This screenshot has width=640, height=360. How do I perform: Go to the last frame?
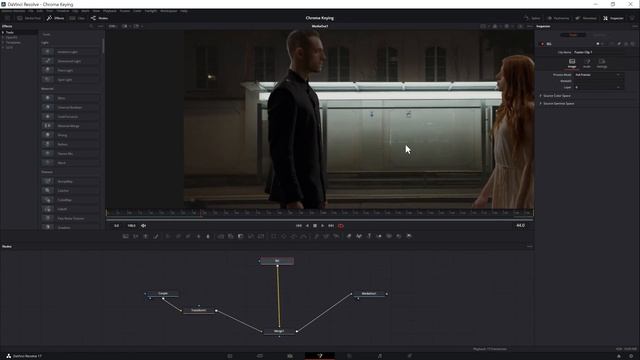point(331,226)
